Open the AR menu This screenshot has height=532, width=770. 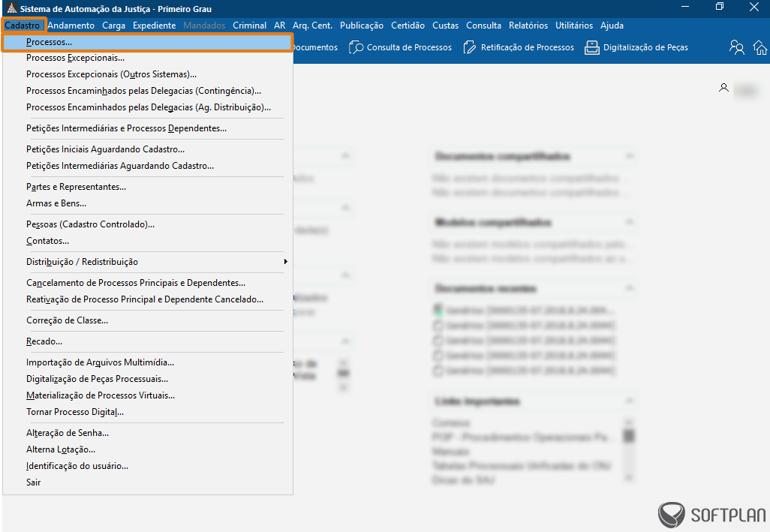pyautogui.click(x=279, y=26)
